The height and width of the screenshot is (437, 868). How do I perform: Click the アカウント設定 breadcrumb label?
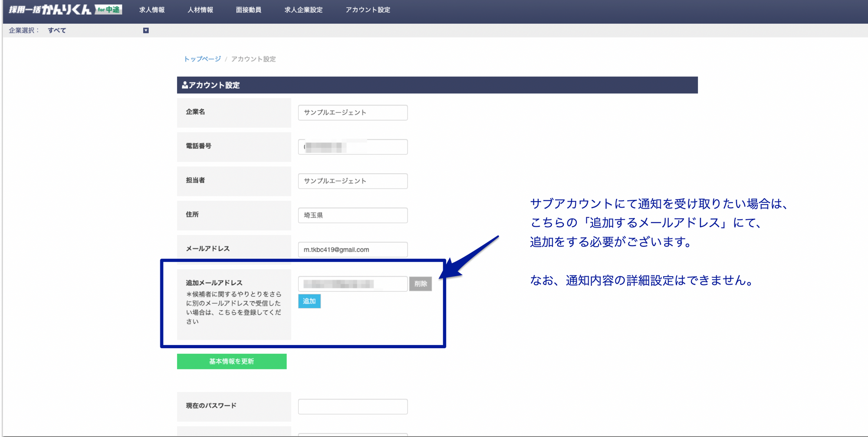[x=254, y=59]
